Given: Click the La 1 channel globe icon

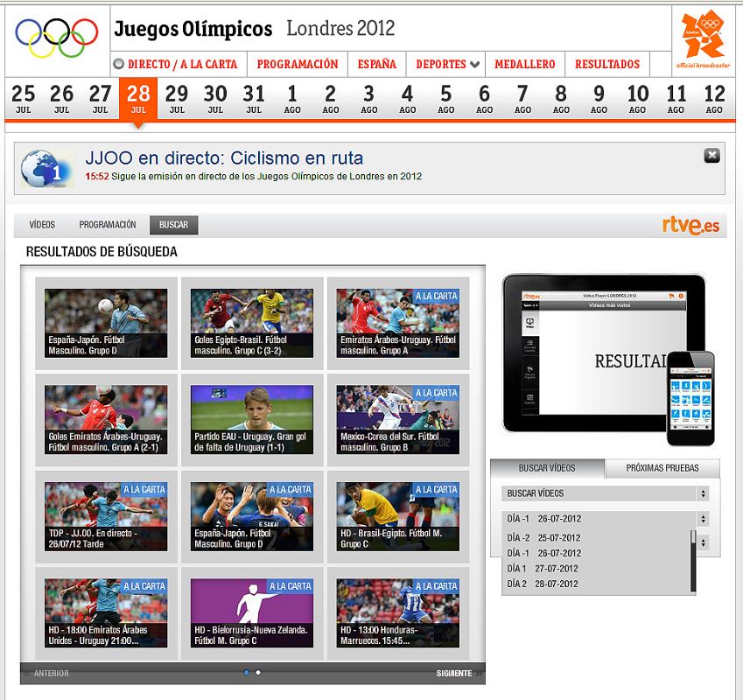Looking at the screenshot, I should click(46, 169).
